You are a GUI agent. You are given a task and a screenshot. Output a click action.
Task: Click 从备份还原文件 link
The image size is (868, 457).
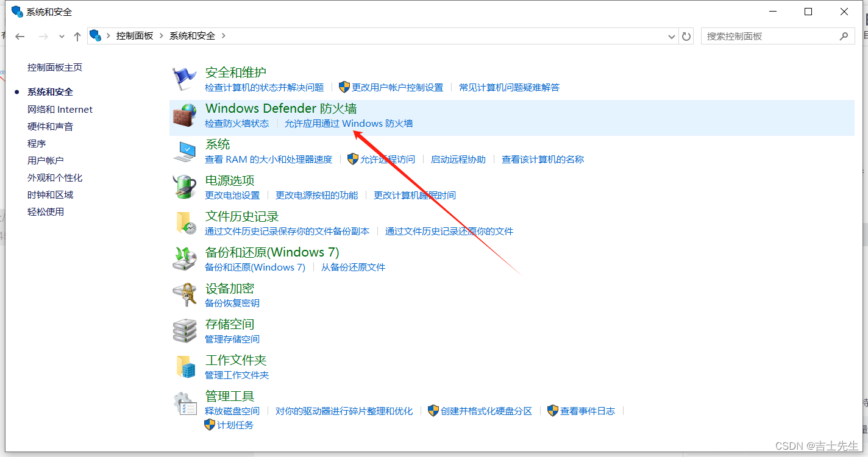(x=354, y=267)
